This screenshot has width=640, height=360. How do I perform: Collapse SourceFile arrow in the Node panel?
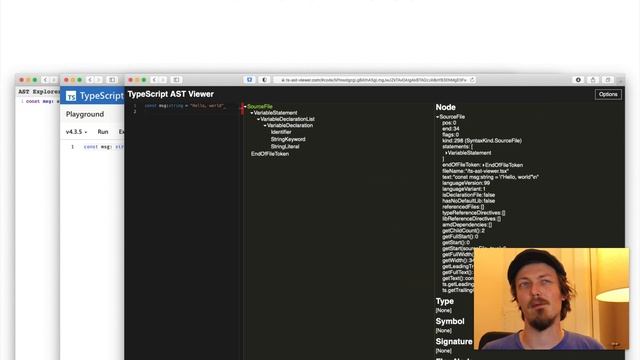438,117
